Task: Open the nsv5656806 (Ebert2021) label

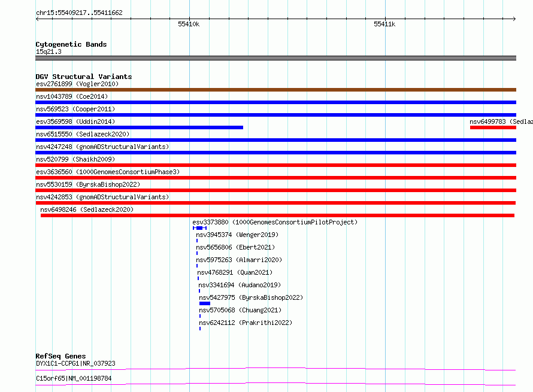Action: coord(235,247)
